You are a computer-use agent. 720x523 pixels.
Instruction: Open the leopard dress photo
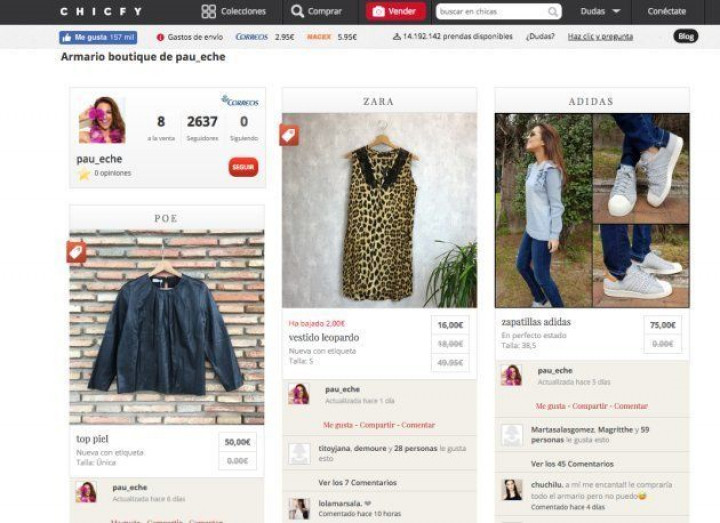[379, 210]
